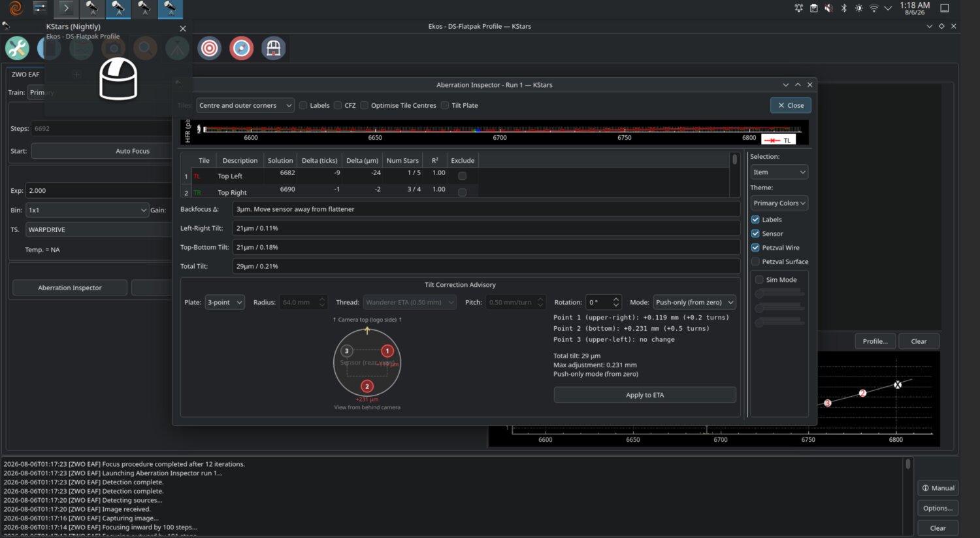980x538 pixels.
Task: Click the system settings sliders icon in panel
Action: (40, 8)
